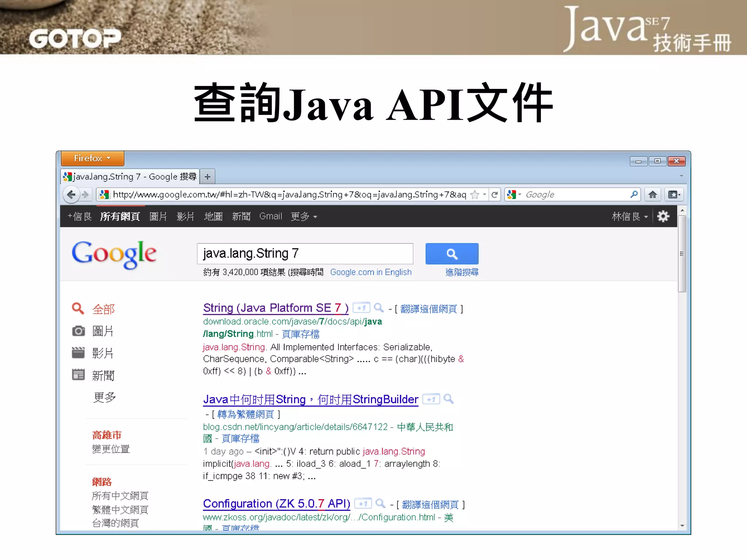
Task: Click the page vertical scrollbar thumb
Action: point(682,253)
